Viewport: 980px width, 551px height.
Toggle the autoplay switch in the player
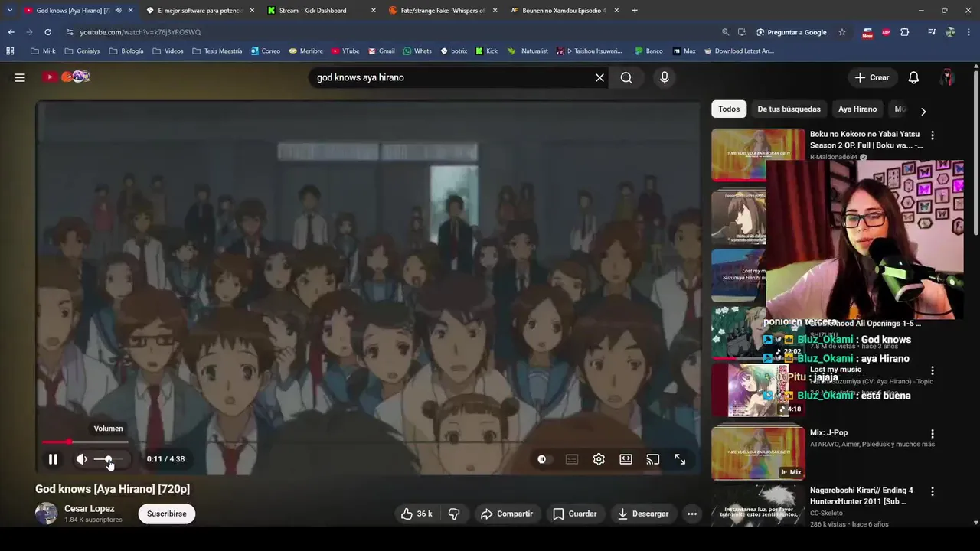click(542, 459)
